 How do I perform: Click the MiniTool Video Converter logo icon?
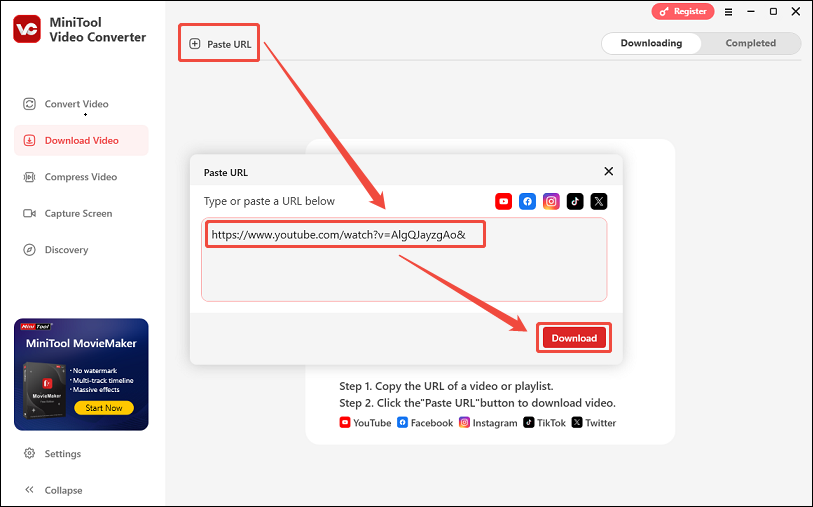pos(27,29)
